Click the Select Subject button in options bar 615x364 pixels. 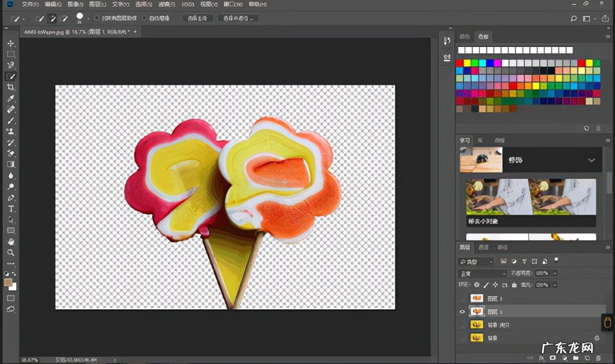pyautogui.click(x=197, y=18)
